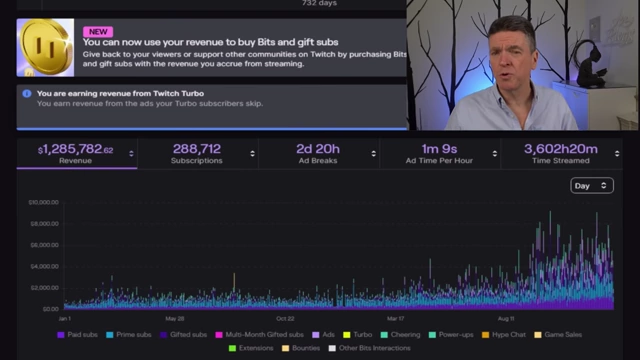Click the Aug 11 date label
The width and height of the screenshot is (640, 360).
pos(506,318)
